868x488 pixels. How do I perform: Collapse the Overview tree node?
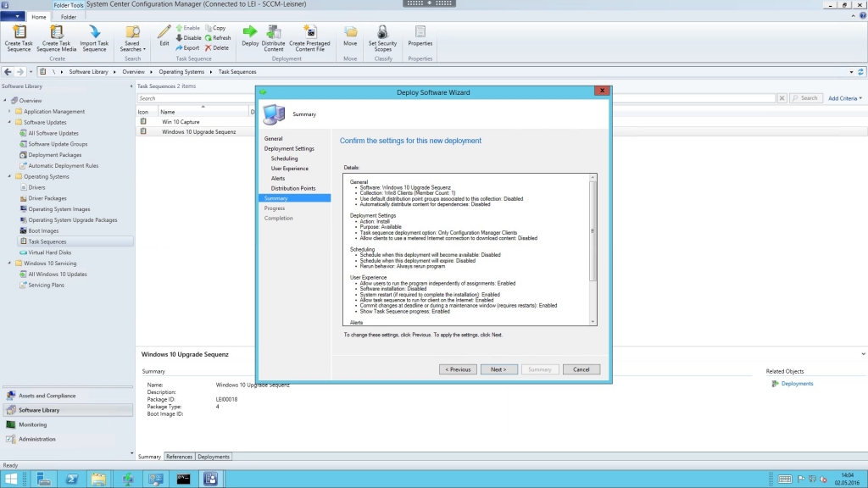(x=5, y=101)
